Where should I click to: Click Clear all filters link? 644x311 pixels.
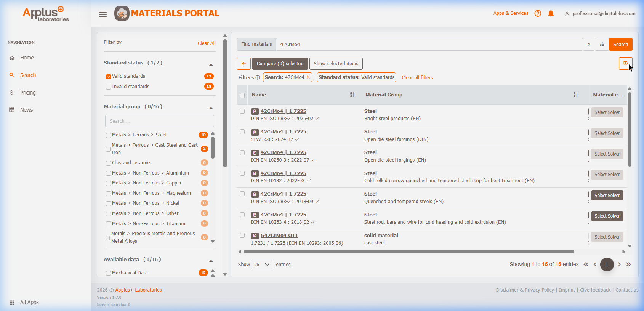pos(417,78)
